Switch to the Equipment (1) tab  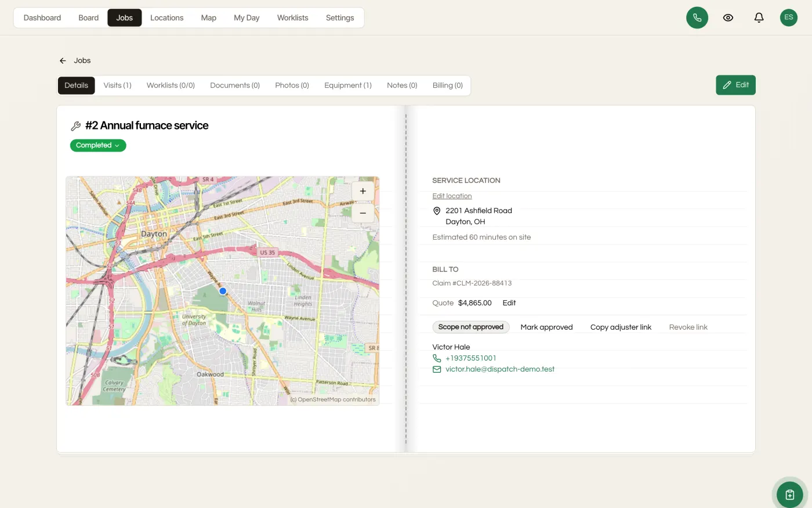[x=348, y=85]
